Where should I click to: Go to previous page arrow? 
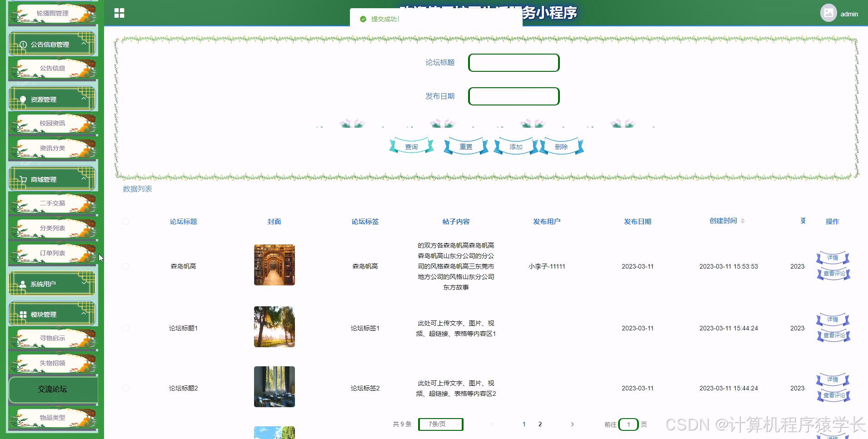point(492,424)
